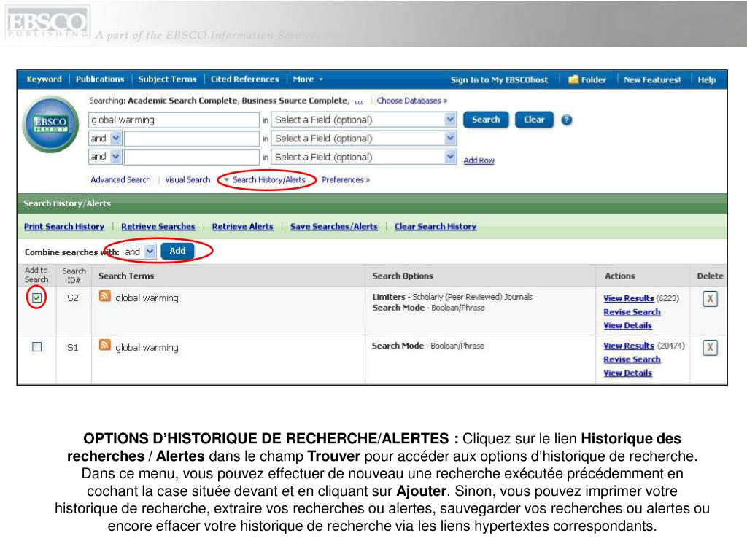Delete search S1 with its X button
The height and width of the screenshot is (560, 747).
pos(710,348)
